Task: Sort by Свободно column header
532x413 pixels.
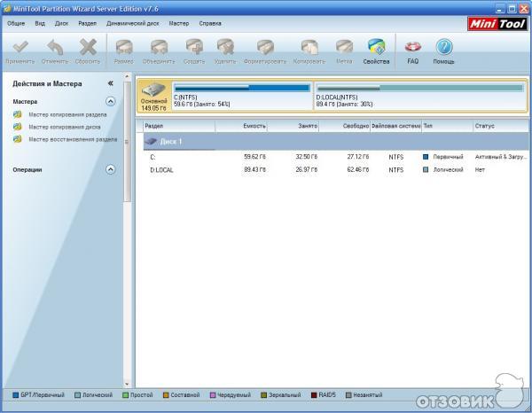Action: pyautogui.click(x=345, y=126)
